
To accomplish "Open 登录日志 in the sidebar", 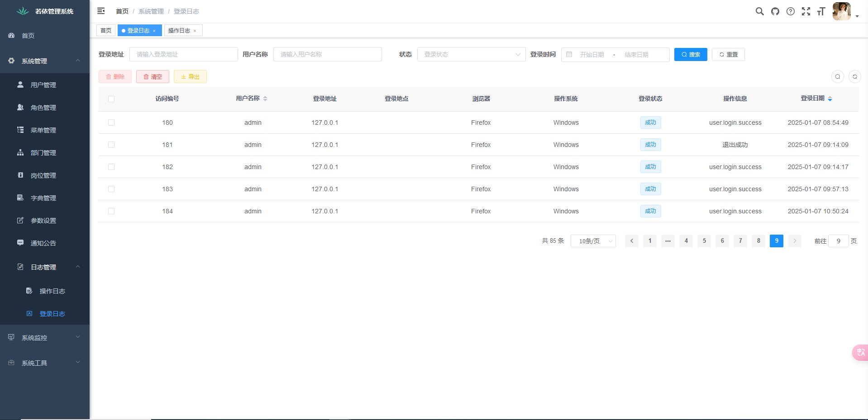I will click(x=45, y=313).
